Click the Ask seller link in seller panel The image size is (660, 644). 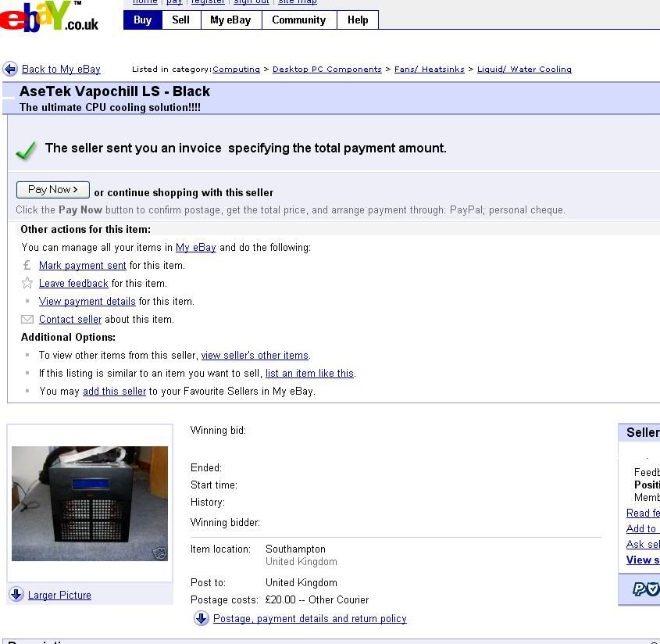pos(643,544)
